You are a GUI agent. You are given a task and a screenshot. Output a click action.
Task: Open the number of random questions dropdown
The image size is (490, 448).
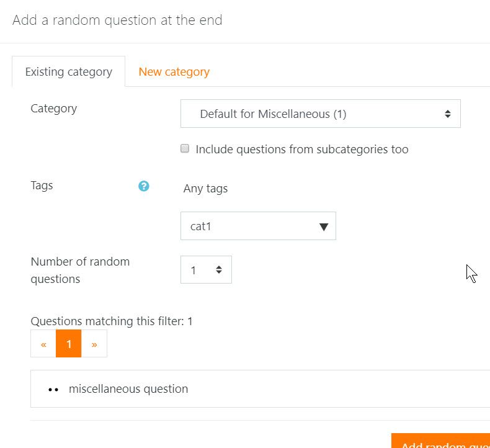pos(206,269)
